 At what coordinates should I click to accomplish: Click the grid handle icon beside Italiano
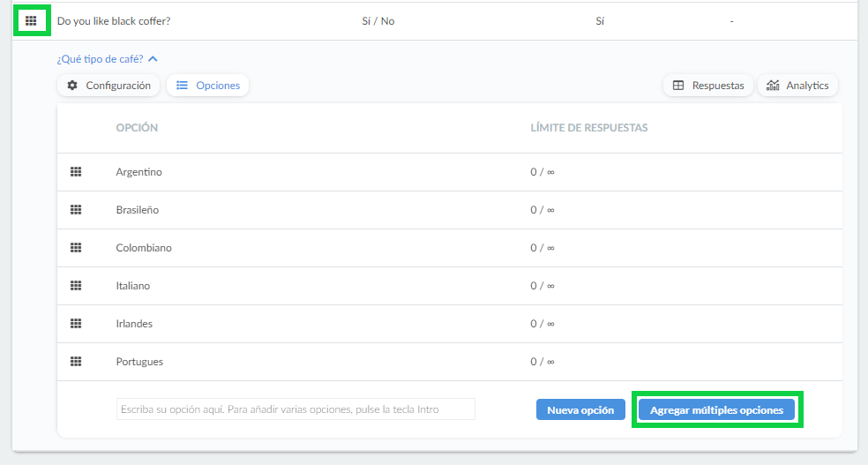point(76,286)
